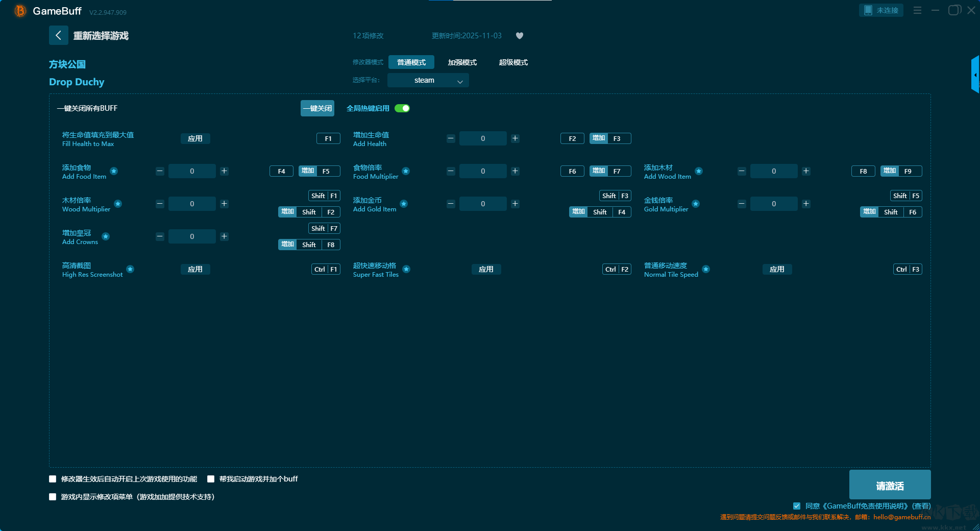
Task: Click the Ctrl F2 hotkey for Super Fast Tiles
Action: pyautogui.click(x=617, y=269)
